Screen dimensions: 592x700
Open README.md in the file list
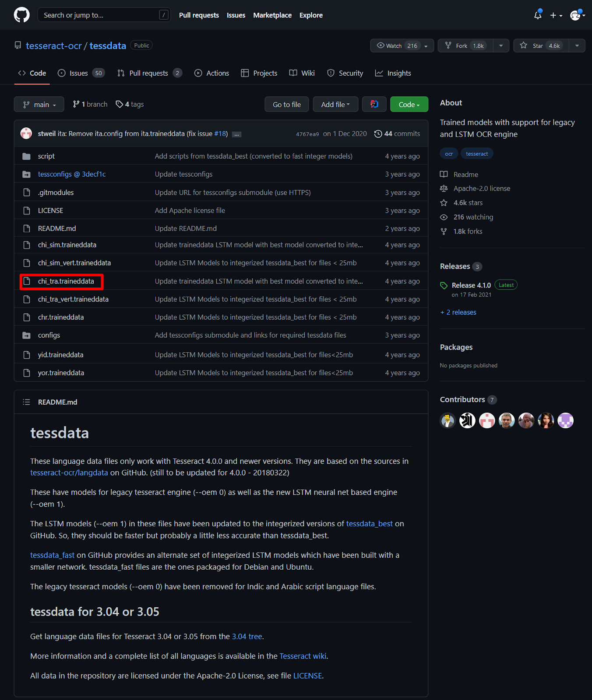pyautogui.click(x=57, y=228)
